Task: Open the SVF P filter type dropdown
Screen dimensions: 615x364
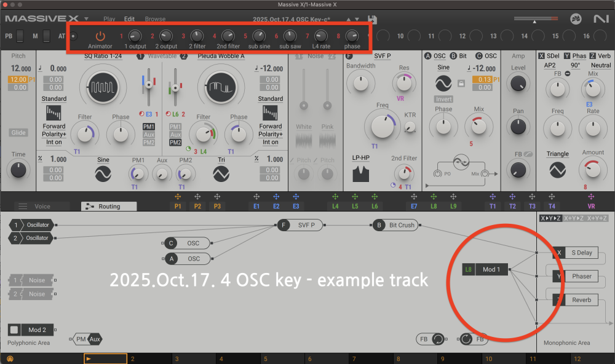Action: pos(382,56)
